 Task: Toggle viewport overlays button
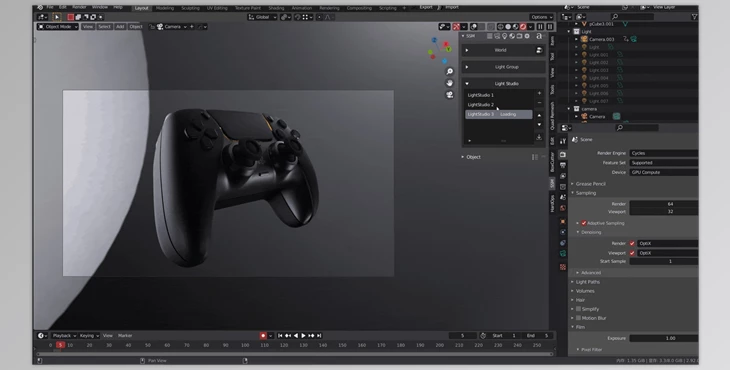[474, 27]
